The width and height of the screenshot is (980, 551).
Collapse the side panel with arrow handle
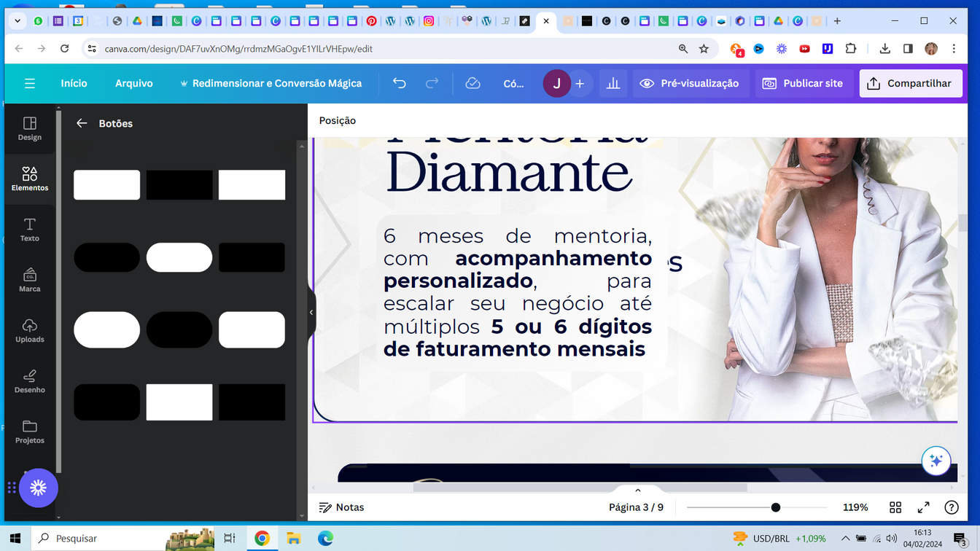point(311,313)
